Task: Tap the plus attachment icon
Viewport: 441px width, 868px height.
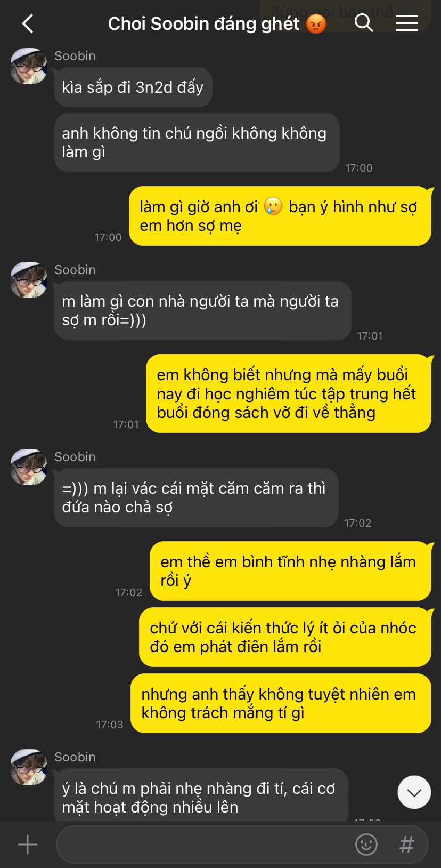Action: (28, 845)
